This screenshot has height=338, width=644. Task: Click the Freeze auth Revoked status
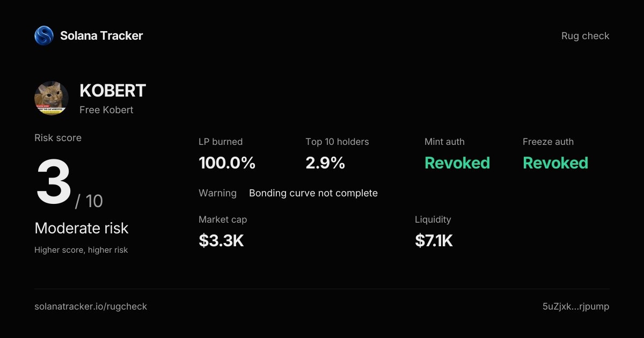click(x=555, y=163)
